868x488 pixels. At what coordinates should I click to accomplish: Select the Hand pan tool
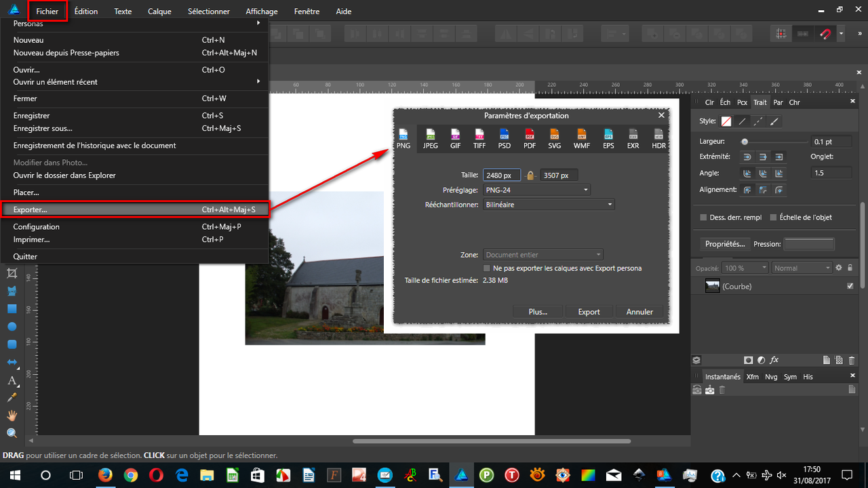[12, 415]
